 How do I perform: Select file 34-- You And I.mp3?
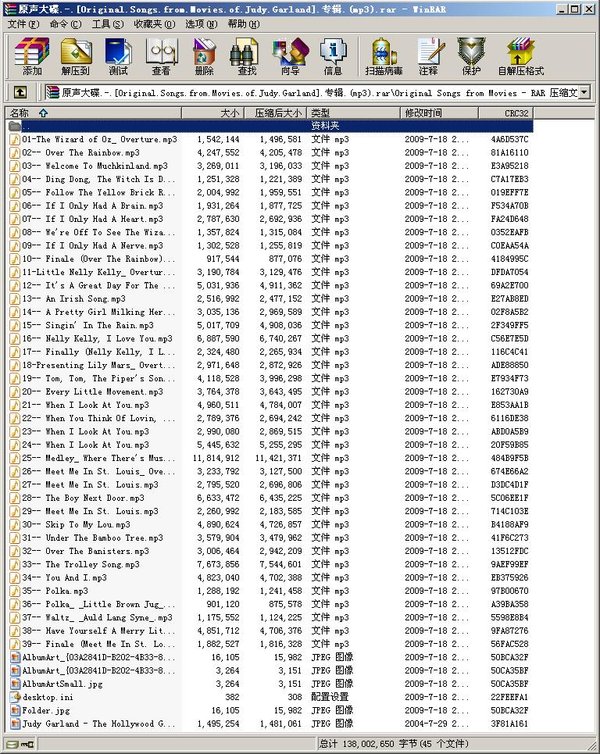pyautogui.click(x=64, y=578)
